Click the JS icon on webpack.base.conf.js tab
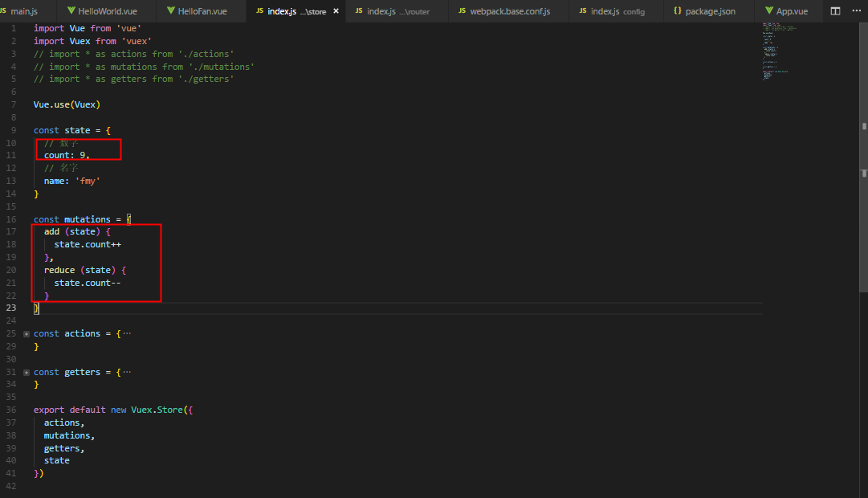This screenshot has height=498, width=868. [x=463, y=10]
